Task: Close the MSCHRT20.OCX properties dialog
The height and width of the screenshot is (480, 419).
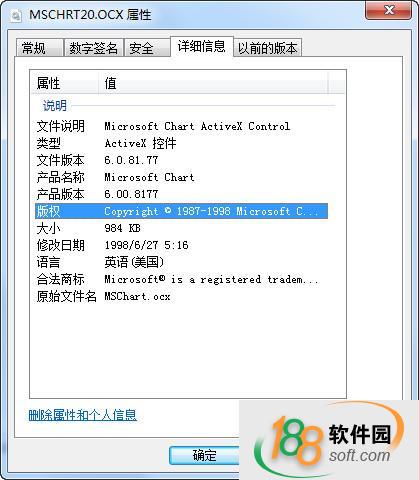Action: 388,10
